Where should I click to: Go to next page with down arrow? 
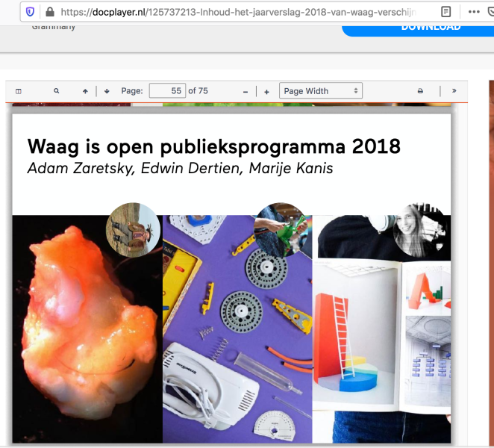107,91
